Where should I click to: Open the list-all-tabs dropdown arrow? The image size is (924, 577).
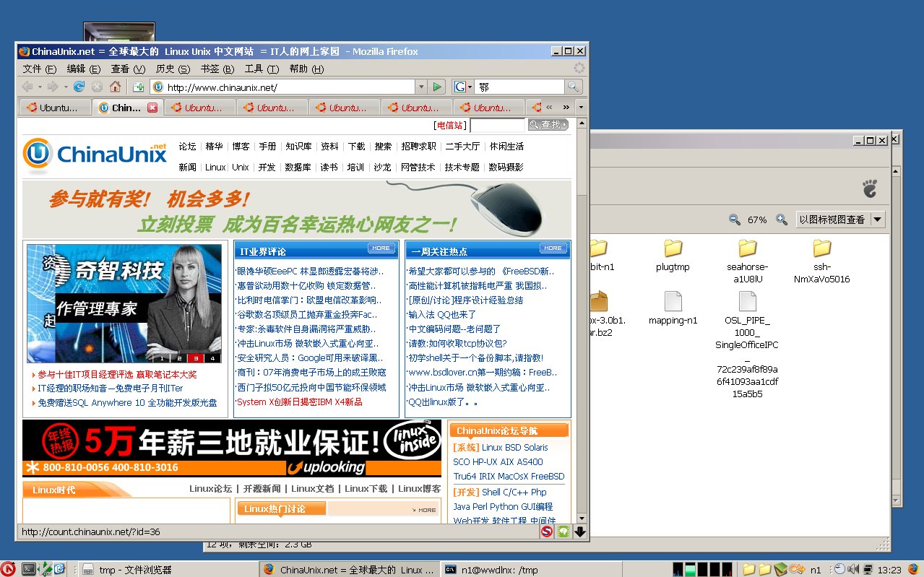click(580, 108)
